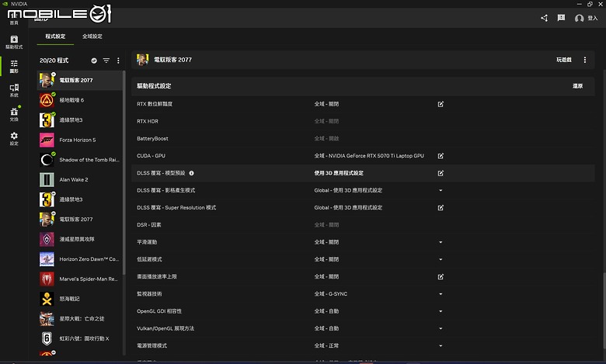The image size is (606, 364).
Task: Open the 圖形 graphics sidebar page
Action: [14, 66]
